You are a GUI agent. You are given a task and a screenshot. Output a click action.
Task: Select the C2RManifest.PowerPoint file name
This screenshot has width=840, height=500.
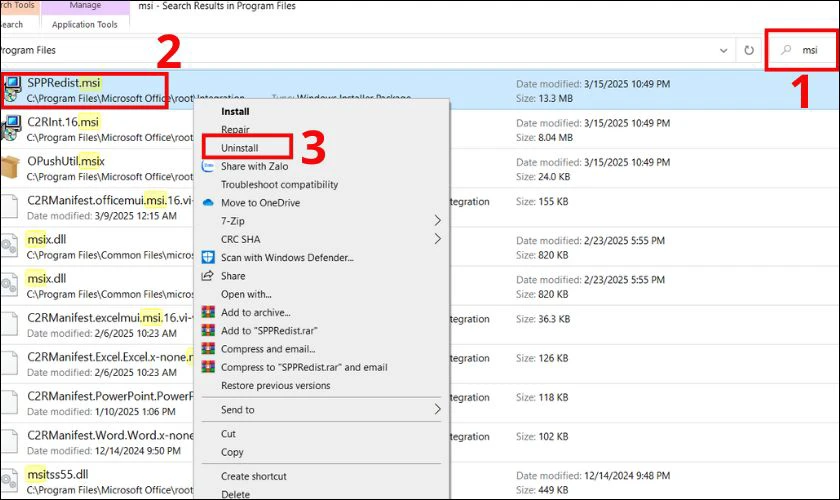coord(109,395)
